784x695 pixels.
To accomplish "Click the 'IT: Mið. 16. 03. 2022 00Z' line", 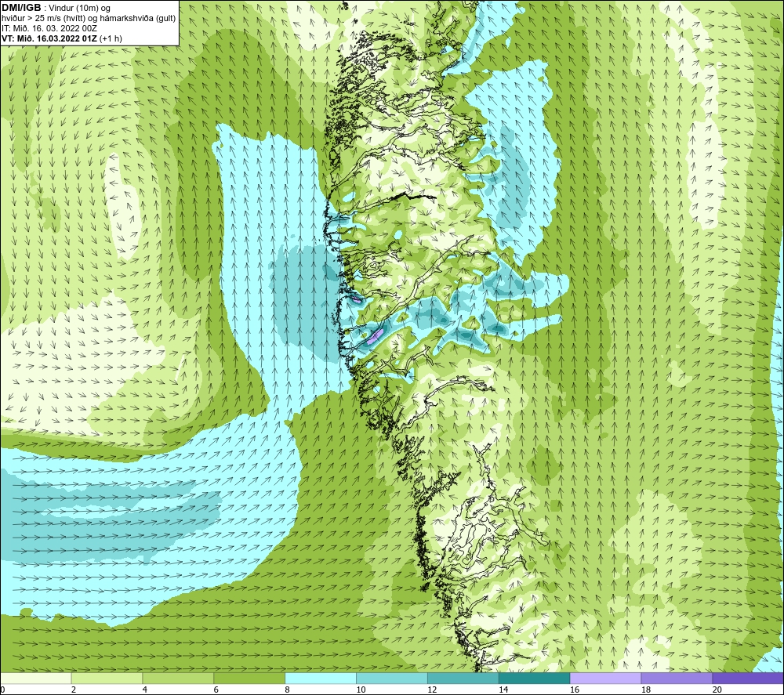I will tap(49, 28).
